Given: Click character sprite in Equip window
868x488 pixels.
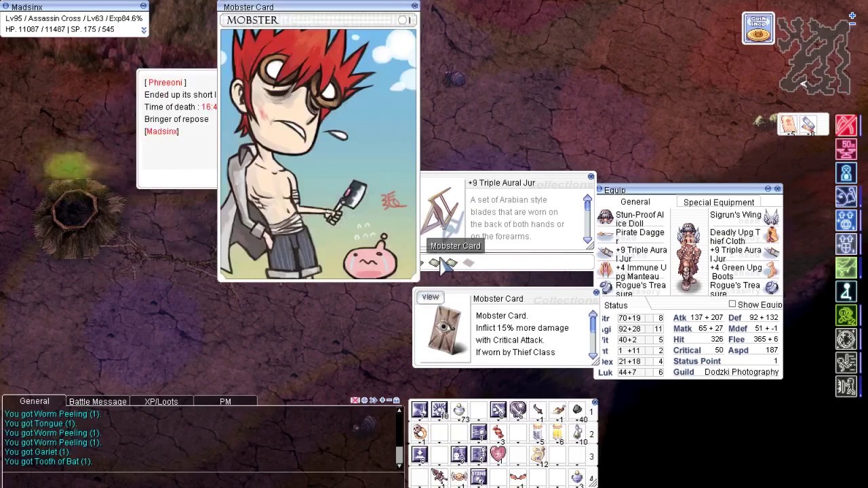Looking at the screenshot, I should click(688, 256).
